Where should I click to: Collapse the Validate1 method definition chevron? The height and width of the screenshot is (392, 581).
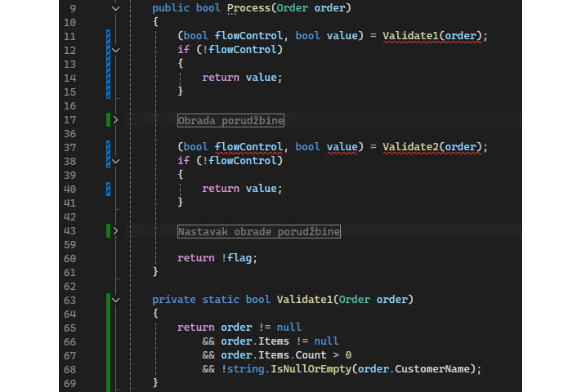[115, 300]
